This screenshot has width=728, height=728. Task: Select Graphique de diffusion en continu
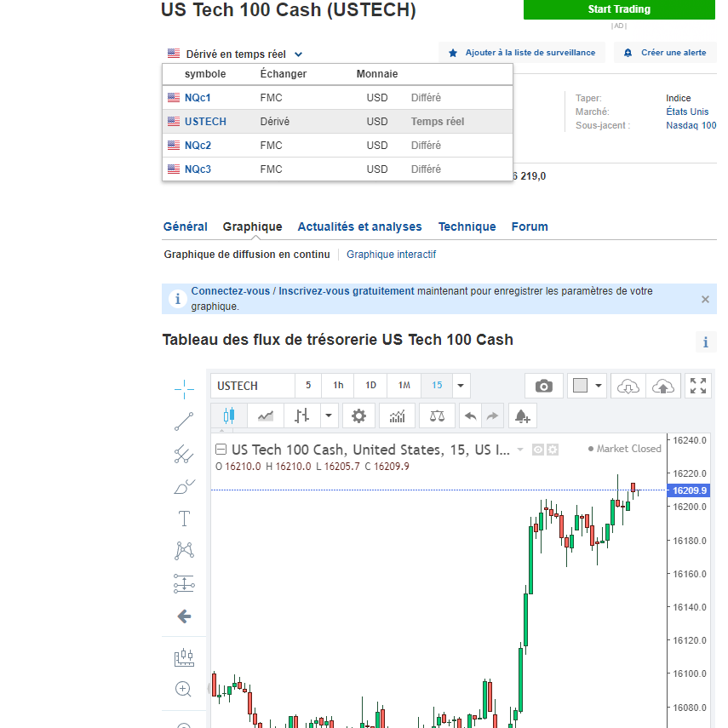coord(247,255)
